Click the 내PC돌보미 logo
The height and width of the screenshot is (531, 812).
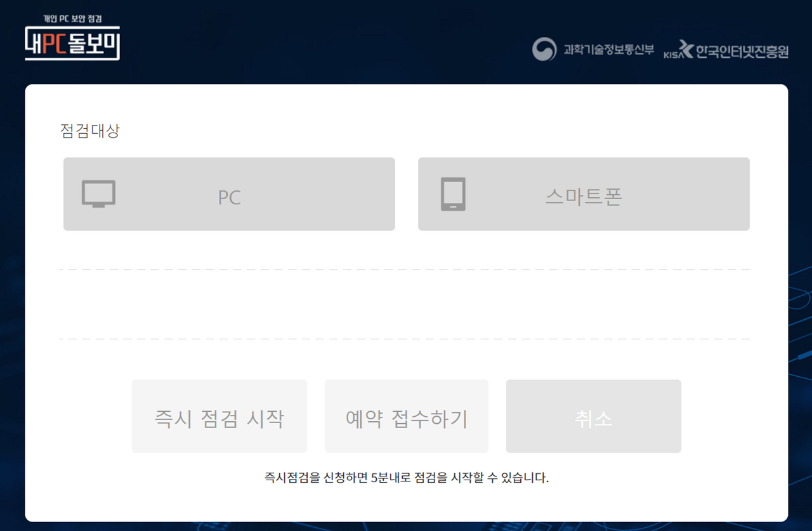point(72,38)
